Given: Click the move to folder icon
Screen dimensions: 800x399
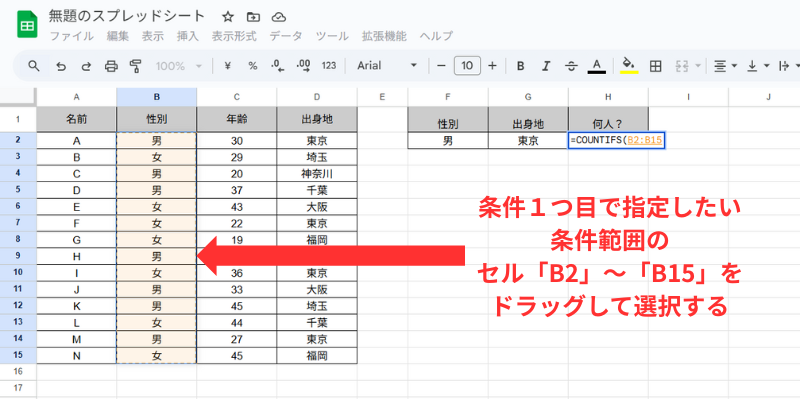Looking at the screenshot, I should [x=253, y=17].
